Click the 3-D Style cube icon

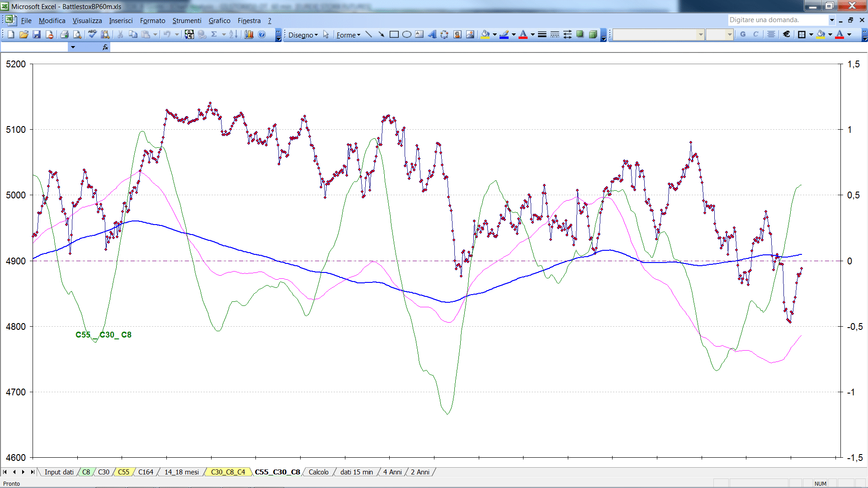coord(593,34)
